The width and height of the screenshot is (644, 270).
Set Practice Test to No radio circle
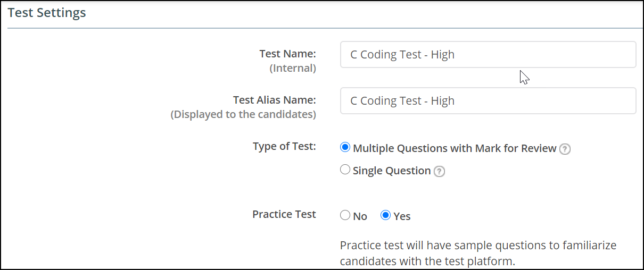tap(345, 215)
